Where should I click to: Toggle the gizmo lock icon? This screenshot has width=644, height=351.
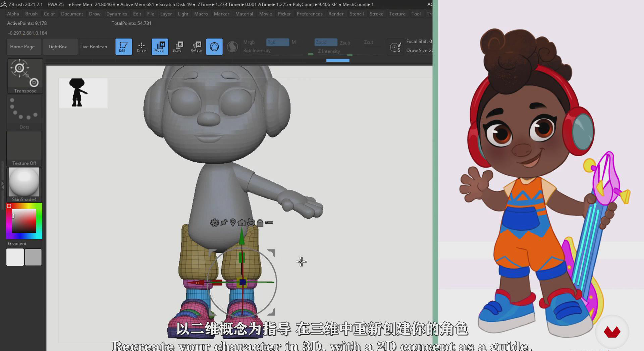click(x=260, y=223)
